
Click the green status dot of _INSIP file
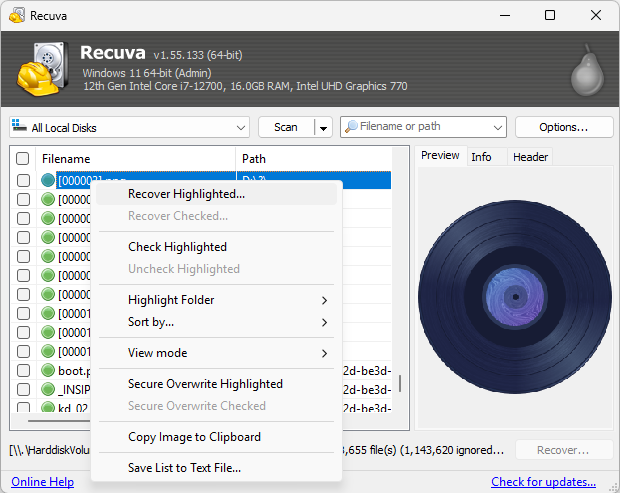[48, 389]
